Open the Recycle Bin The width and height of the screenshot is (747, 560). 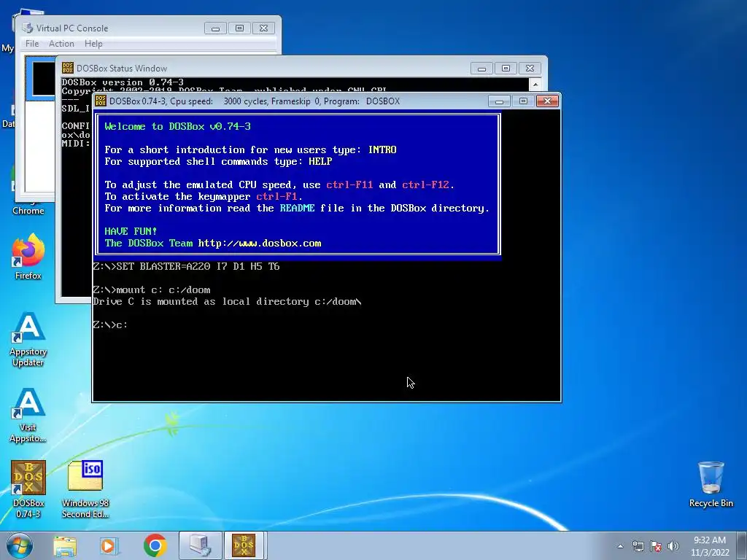pos(711,484)
